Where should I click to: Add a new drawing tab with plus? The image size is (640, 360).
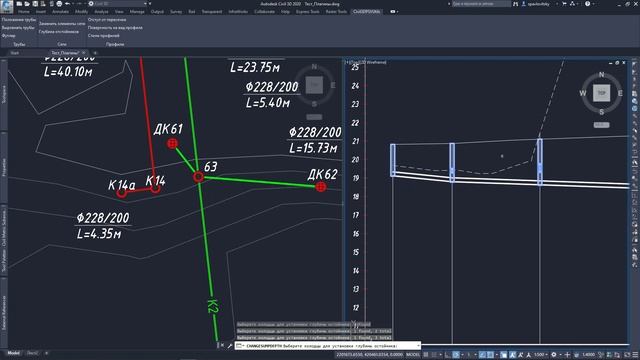point(95,53)
